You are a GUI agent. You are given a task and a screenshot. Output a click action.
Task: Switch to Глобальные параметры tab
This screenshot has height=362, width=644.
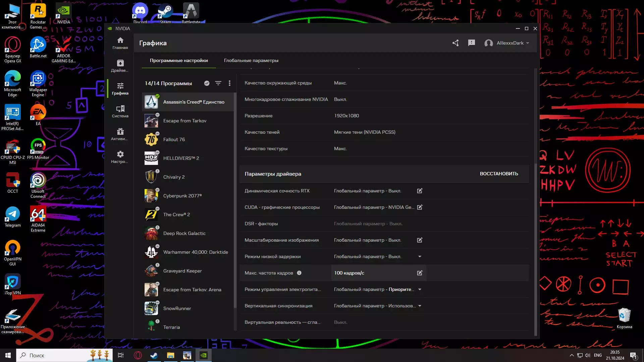click(251, 61)
